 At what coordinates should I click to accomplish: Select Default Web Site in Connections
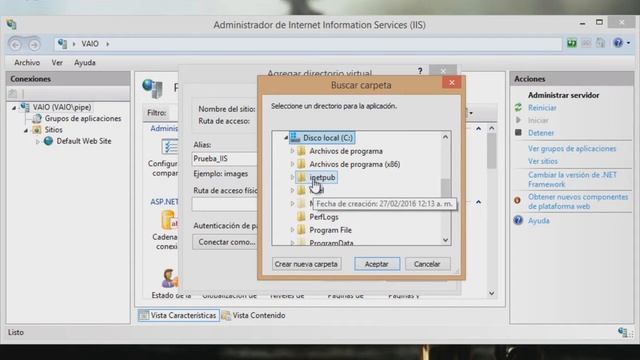tap(84, 141)
